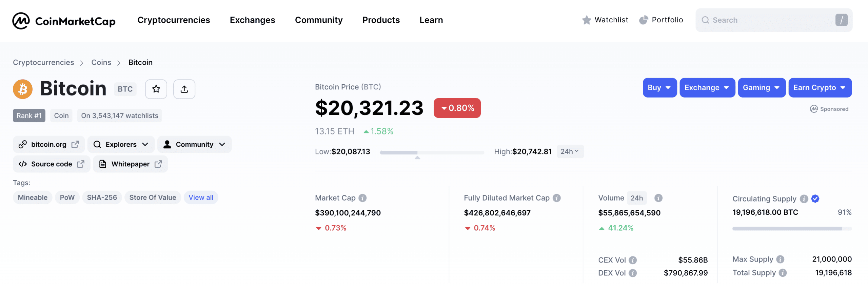The width and height of the screenshot is (868, 293).
Task: Click the price range triangle marker
Action: (417, 158)
